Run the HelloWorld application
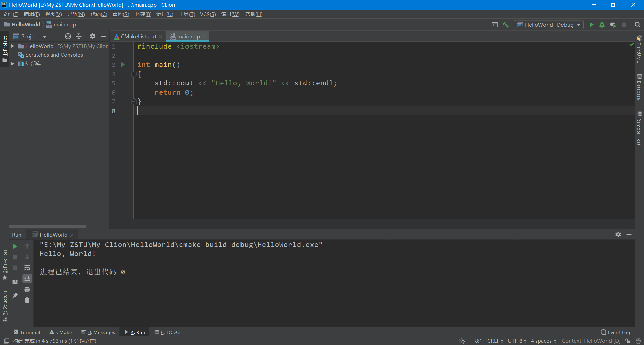644x345 pixels. coord(591,25)
